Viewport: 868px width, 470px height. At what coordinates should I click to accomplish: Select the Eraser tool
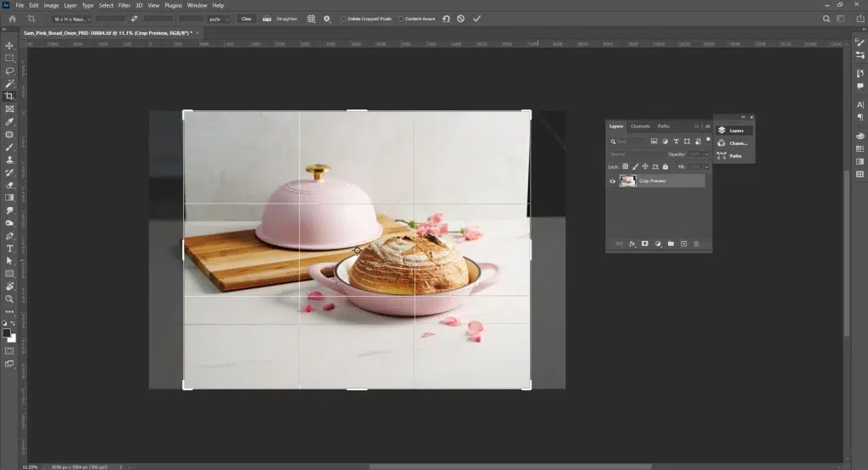pyautogui.click(x=9, y=186)
